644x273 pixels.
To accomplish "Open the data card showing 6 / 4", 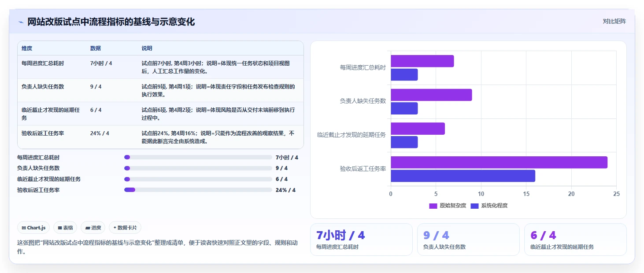I will tap(575, 240).
